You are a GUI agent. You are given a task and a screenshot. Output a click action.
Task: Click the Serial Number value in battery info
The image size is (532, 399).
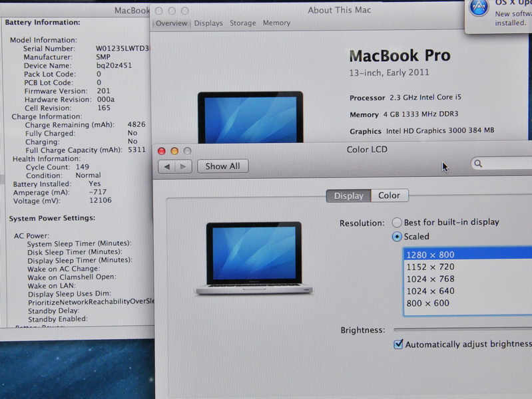click(x=123, y=49)
